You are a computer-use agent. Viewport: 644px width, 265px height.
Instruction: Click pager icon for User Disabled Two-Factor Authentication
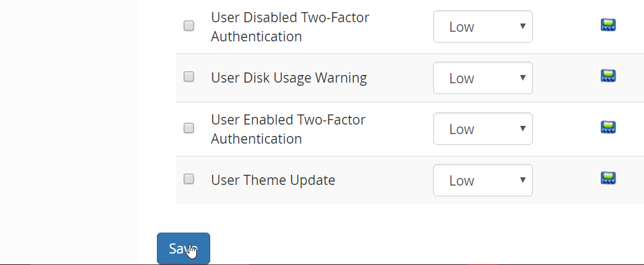tap(608, 25)
